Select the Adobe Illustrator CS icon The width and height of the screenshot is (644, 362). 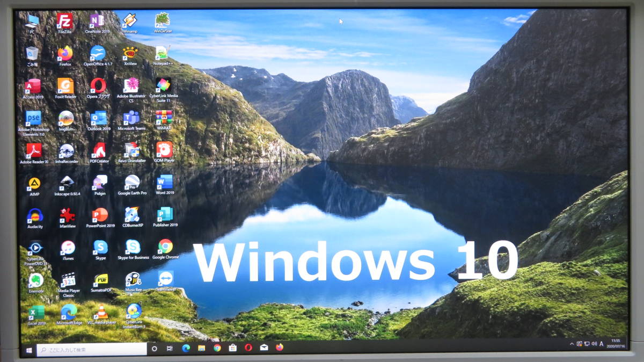pos(131,90)
